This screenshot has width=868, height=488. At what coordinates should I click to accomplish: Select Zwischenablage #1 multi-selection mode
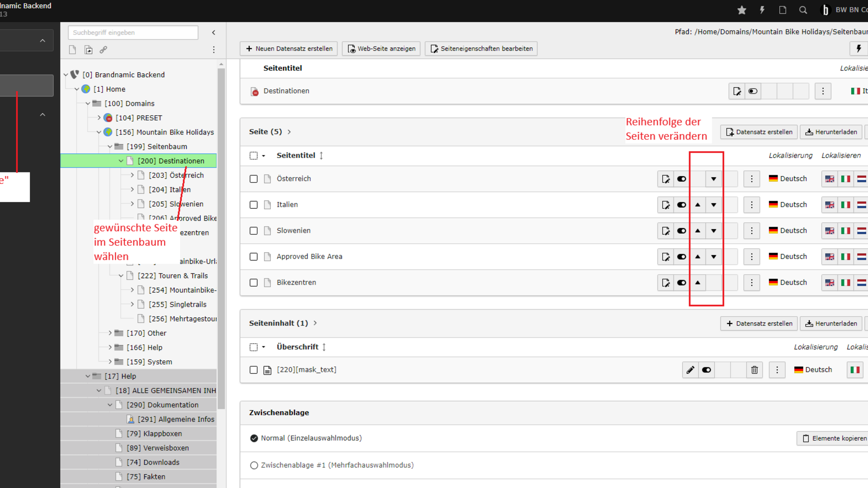pyautogui.click(x=254, y=465)
